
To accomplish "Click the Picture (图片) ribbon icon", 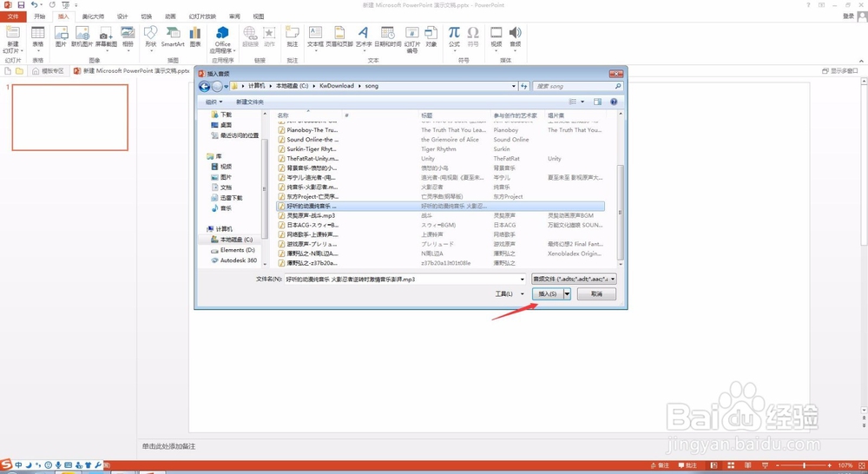I will 61,36.
